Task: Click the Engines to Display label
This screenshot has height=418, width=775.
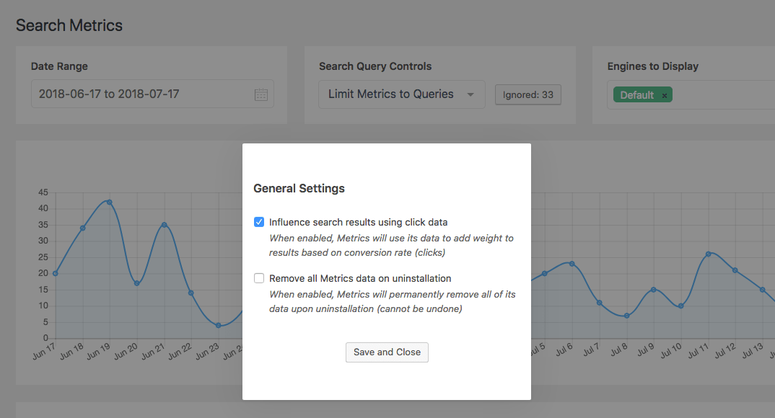Action: [653, 66]
